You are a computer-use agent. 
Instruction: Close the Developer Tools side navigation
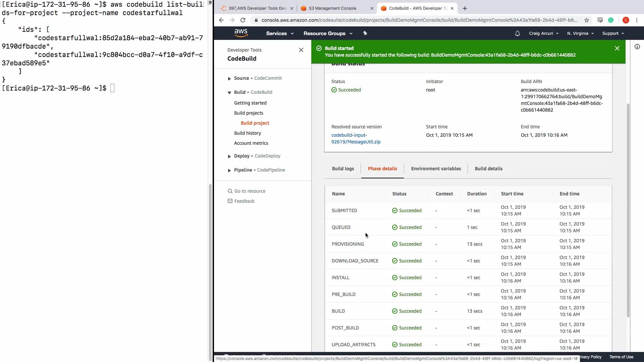[x=301, y=50]
